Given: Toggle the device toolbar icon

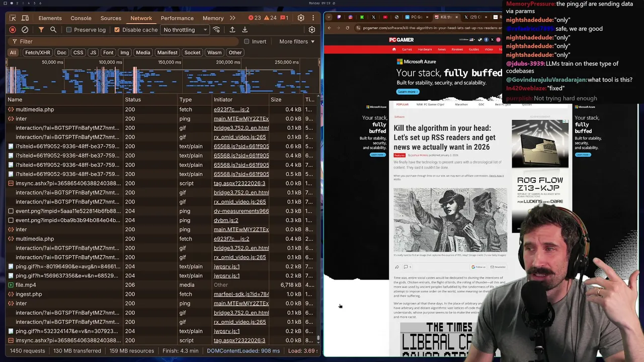Looking at the screenshot, I should click(26, 18).
